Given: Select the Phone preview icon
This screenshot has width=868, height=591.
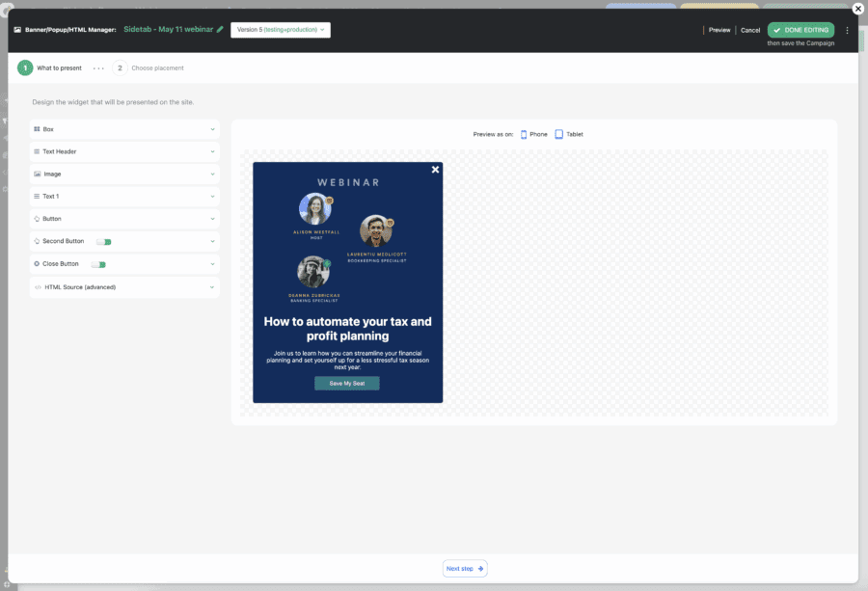Looking at the screenshot, I should pyautogui.click(x=525, y=134).
